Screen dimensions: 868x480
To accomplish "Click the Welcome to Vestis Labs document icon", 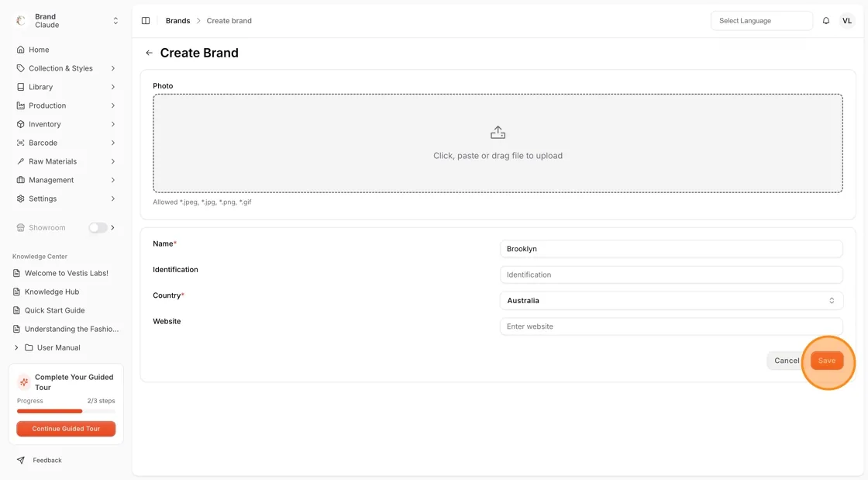I will tap(16, 273).
